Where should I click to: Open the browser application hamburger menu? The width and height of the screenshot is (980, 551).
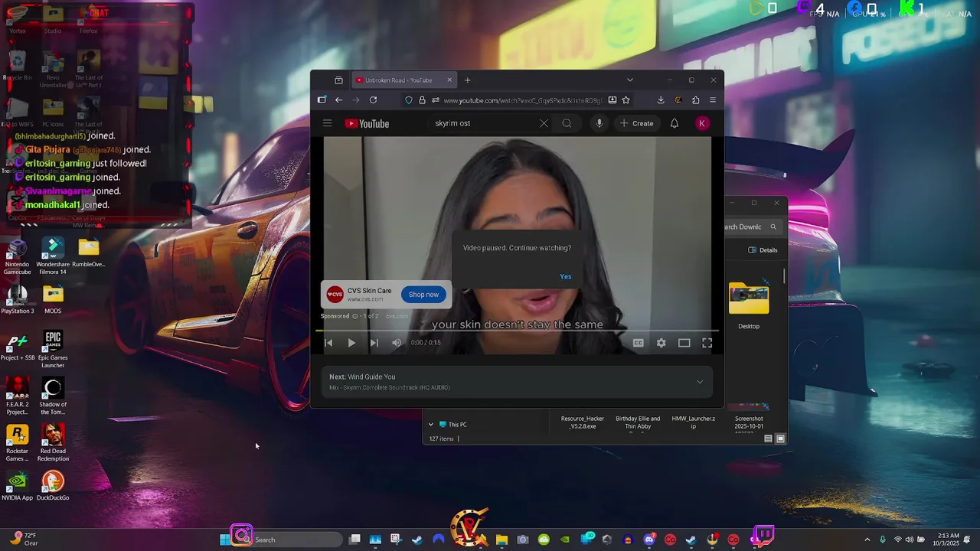coord(713,100)
